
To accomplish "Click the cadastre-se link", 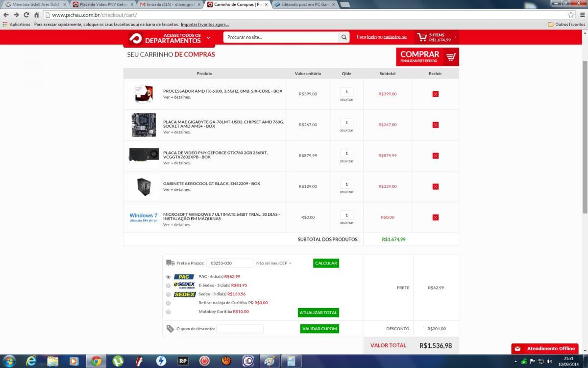I will pos(395,37).
